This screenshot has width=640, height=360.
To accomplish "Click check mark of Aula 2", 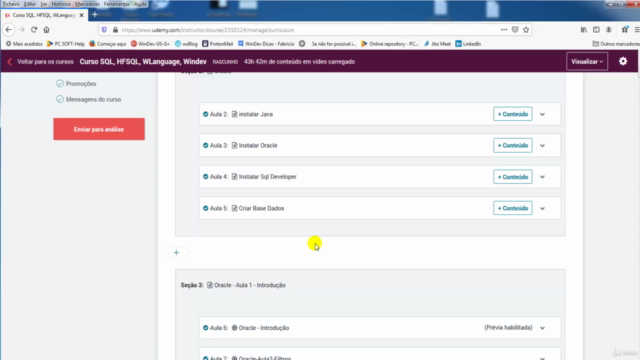I will (x=205, y=114).
